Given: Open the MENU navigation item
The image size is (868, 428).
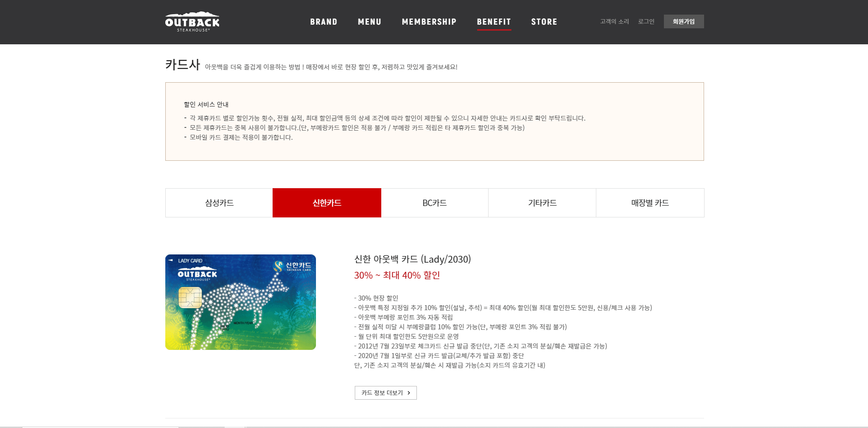Looking at the screenshot, I should coord(369,22).
